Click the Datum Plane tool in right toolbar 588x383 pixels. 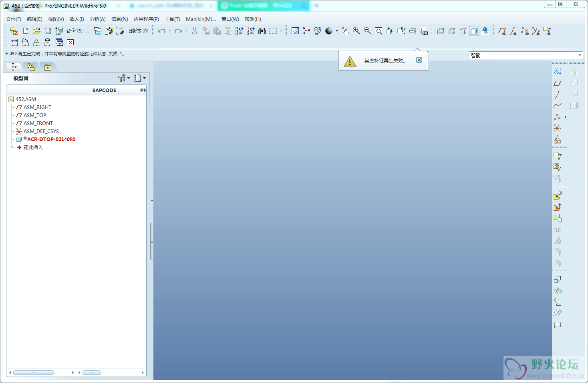click(x=557, y=83)
